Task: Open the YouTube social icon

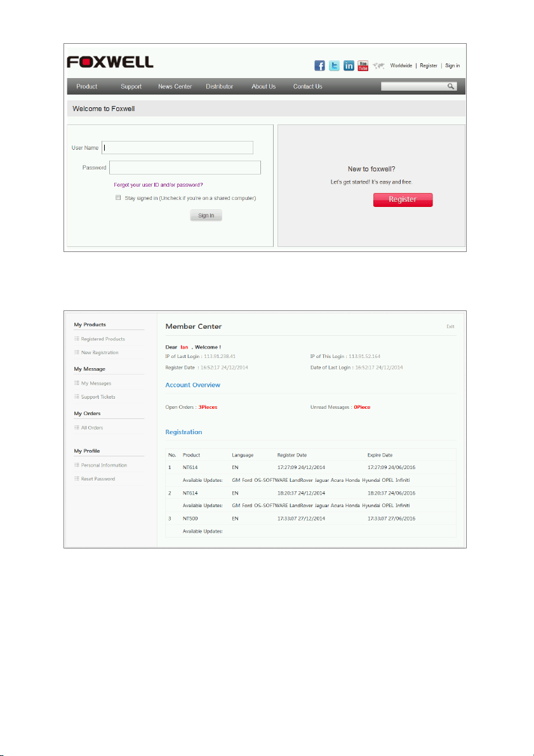Action: pos(363,65)
